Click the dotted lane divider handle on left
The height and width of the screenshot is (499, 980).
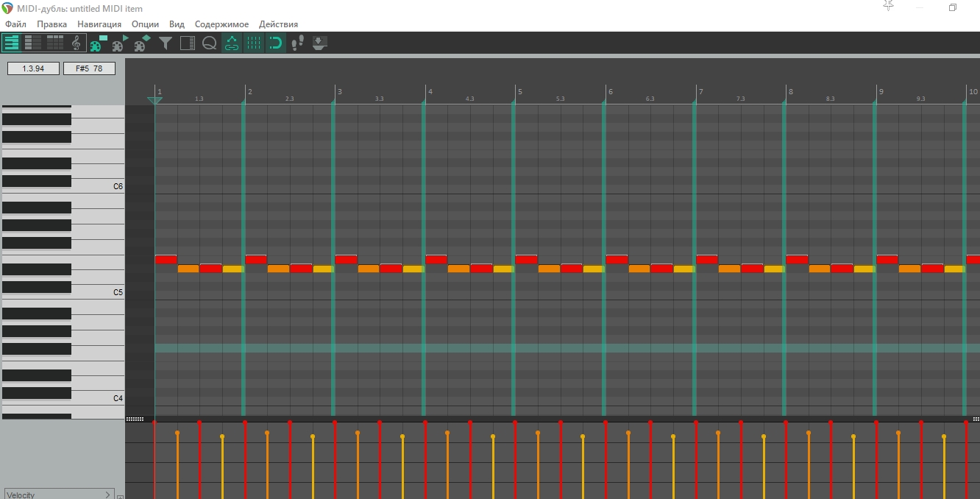[x=135, y=419]
